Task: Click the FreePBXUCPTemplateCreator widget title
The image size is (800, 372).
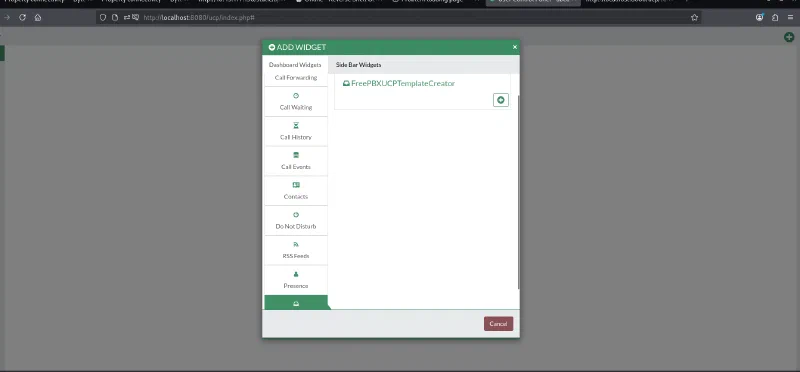Action: pos(398,83)
